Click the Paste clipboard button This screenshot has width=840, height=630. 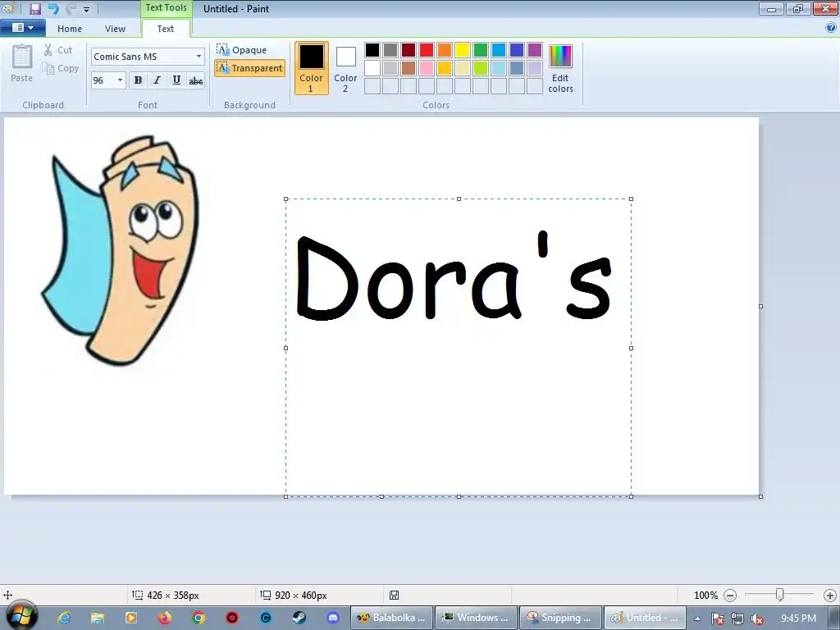[22, 62]
